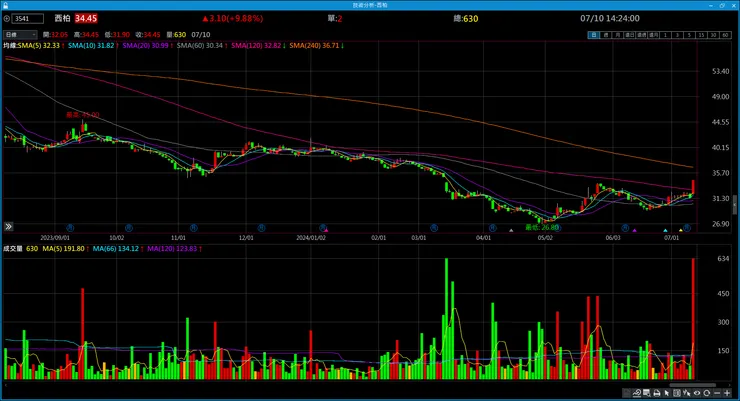The height and width of the screenshot is (401, 740).
Task: Click the refresh chart icon
Action: point(706,393)
